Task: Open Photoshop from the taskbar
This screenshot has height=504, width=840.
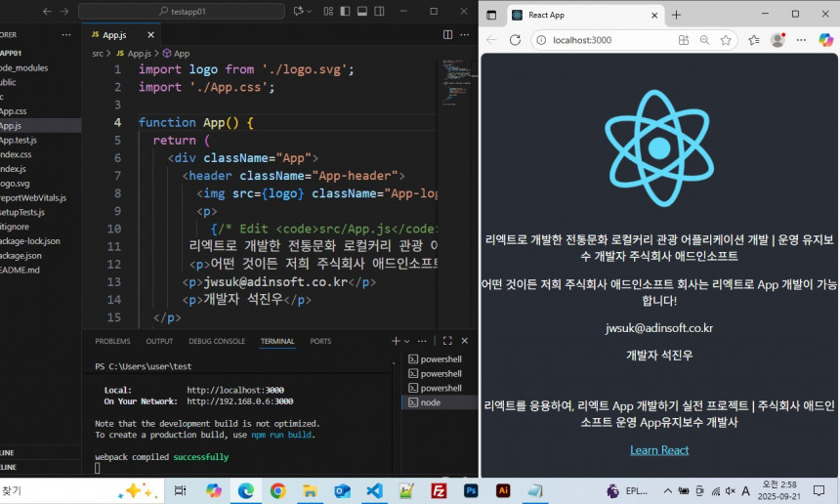Action: tap(471, 490)
